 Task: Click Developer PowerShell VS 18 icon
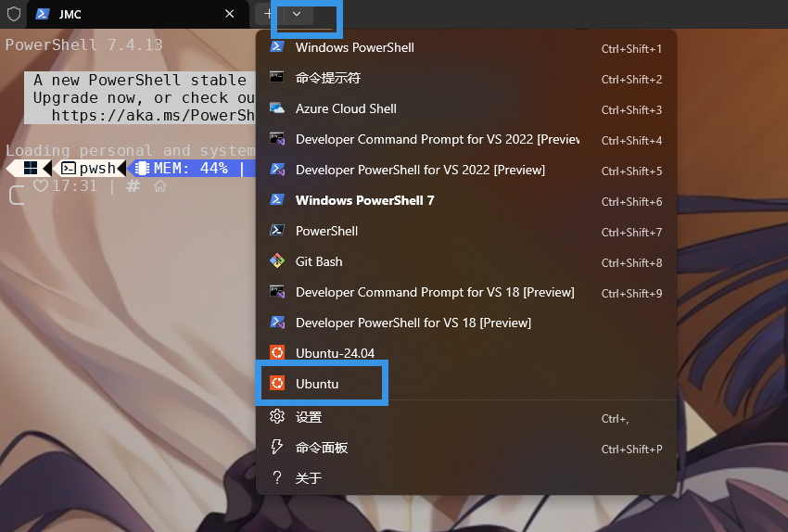click(277, 322)
